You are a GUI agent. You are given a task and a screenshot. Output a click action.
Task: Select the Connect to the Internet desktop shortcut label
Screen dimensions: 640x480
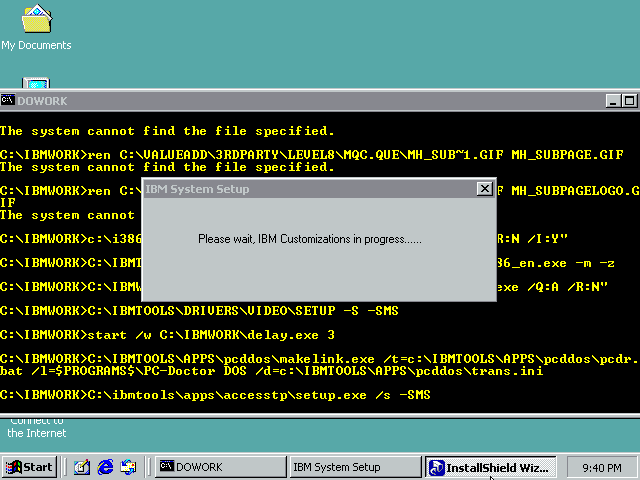pyautogui.click(x=36, y=428)
